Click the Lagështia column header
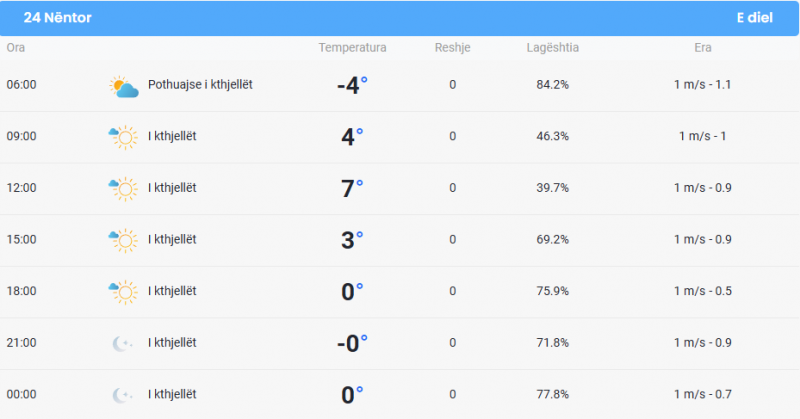Viewport: 800px width, 419px height. (553, 47)
